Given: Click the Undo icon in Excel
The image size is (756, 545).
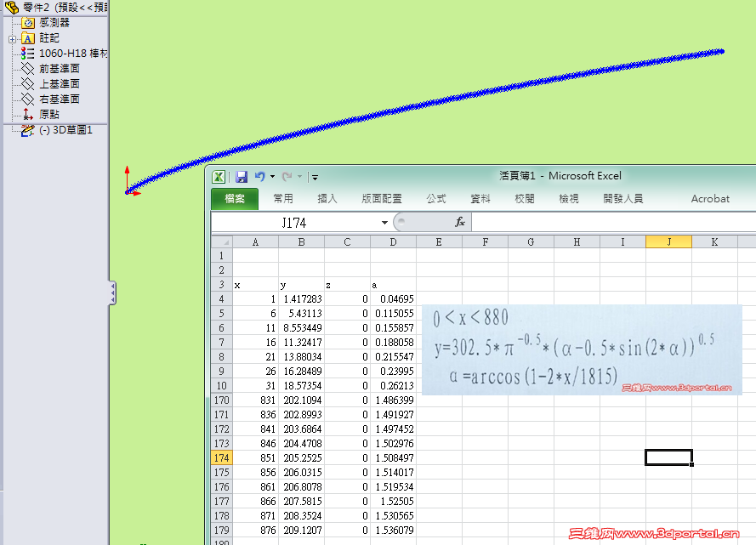Looking at the screenshot, I should (x=259, y=177).
